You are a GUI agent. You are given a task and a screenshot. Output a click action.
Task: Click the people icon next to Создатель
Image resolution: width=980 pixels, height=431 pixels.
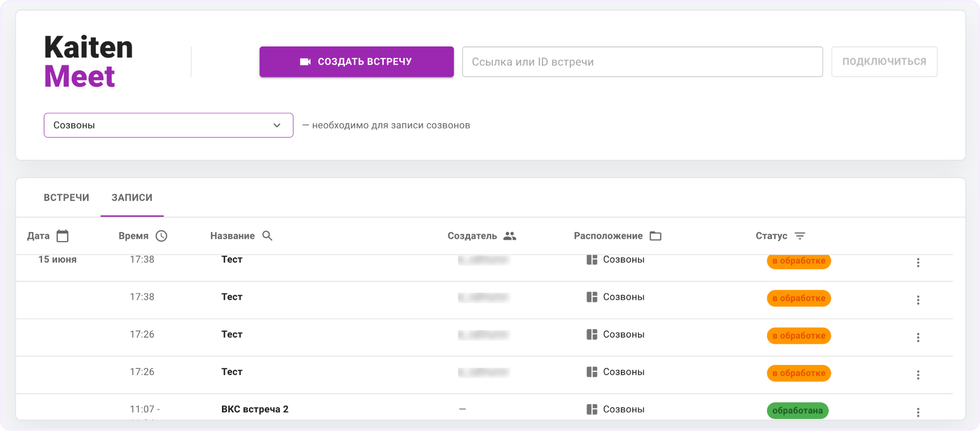(x=510, y=236)
